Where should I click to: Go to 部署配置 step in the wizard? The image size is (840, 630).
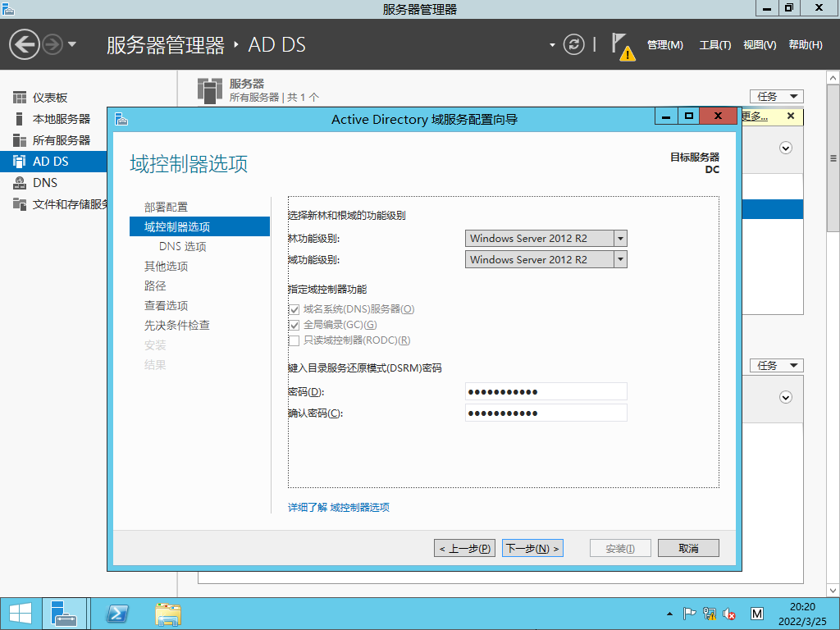pos(166,207)
